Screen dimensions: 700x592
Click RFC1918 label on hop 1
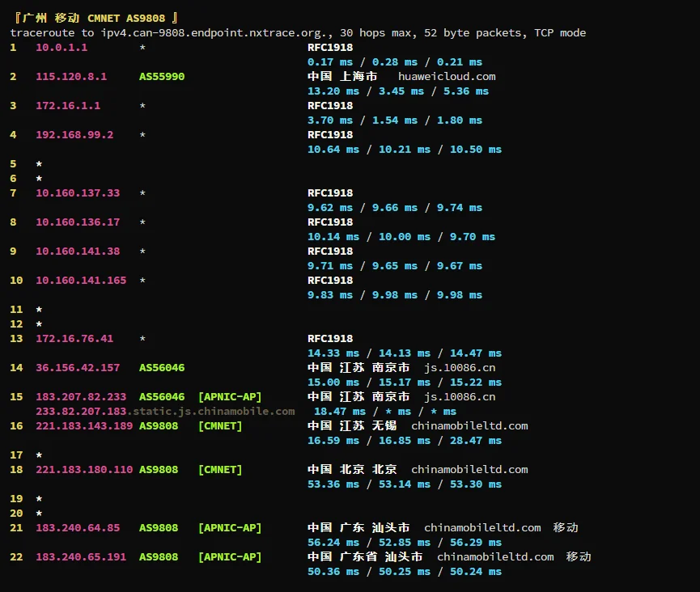[330, 47]
